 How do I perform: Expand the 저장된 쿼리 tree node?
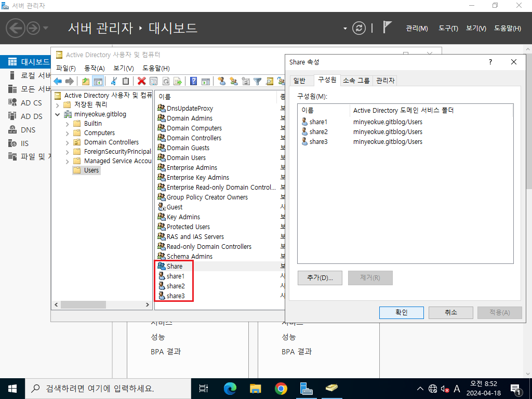click(57, 105)
